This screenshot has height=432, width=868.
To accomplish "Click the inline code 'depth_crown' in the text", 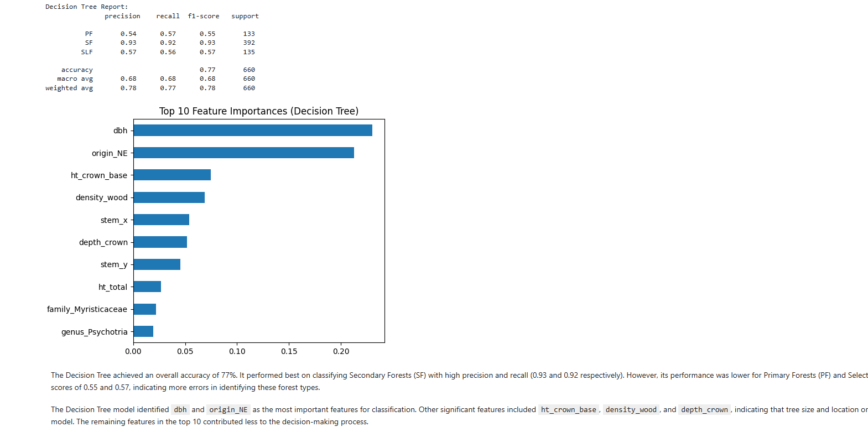I will 704,410.
